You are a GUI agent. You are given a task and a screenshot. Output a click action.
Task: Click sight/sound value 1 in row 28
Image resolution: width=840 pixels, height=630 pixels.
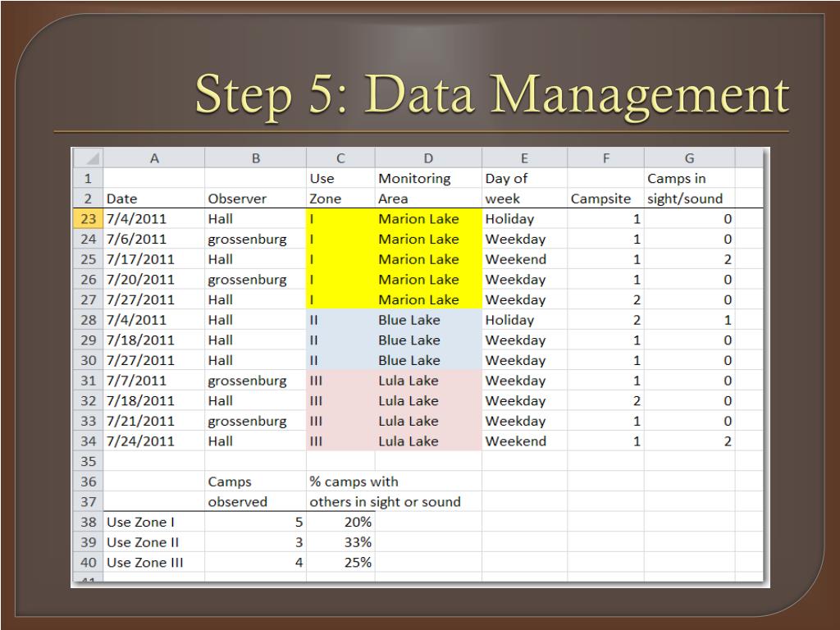tap(689, 320)
